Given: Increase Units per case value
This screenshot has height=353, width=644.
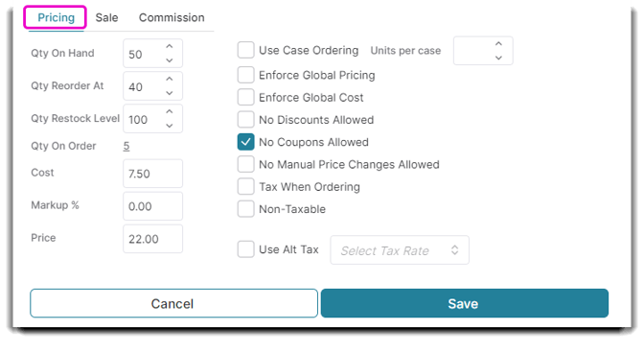Looking at the screenshot, I should click(x=498, y=44).
